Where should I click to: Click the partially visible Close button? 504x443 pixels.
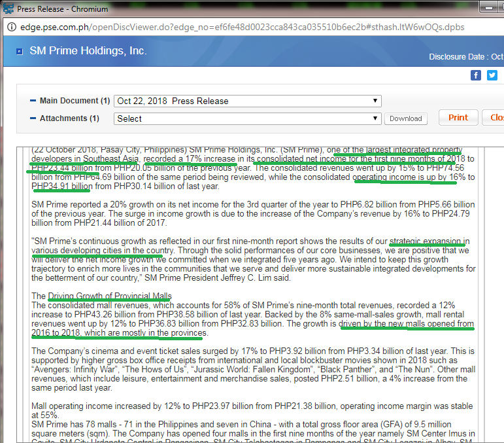tap(494, 117)
